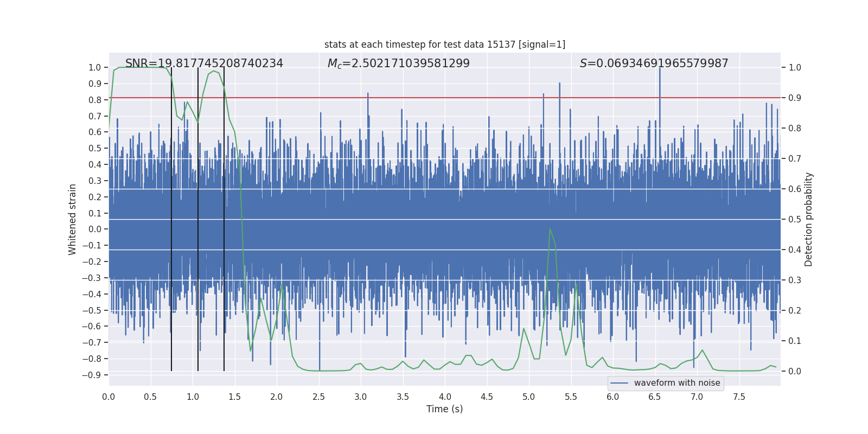Select the 'Whitened strain' y-axis label

pyautogui.click(x=72, y=219)
